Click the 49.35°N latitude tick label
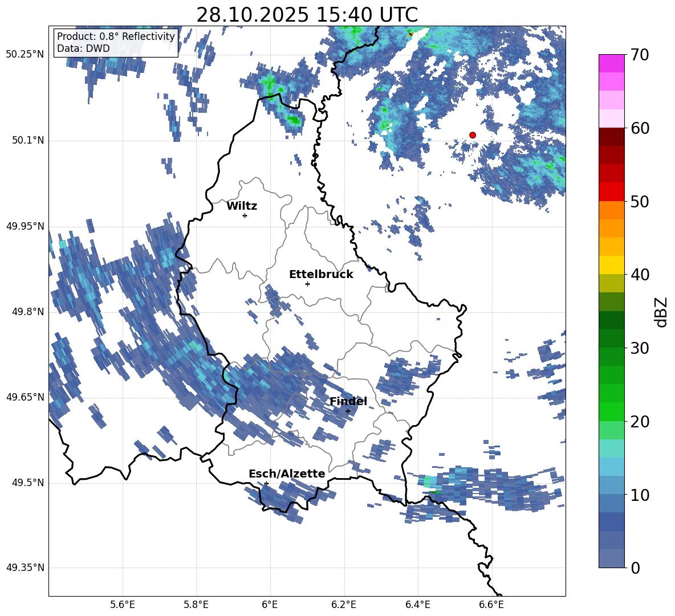Viewport: 675px width, 616px height. click(25, 568)
